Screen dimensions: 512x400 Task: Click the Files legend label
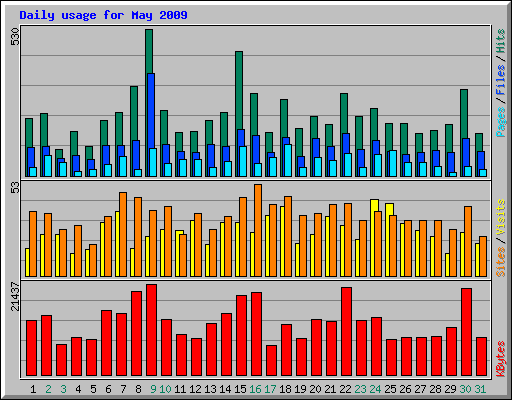[x=500, y=80]
